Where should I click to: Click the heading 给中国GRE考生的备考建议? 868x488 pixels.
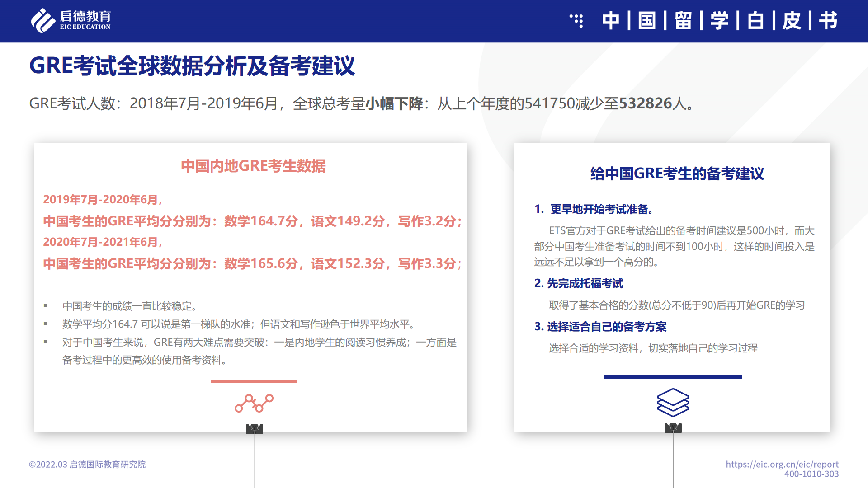(677, 174)
